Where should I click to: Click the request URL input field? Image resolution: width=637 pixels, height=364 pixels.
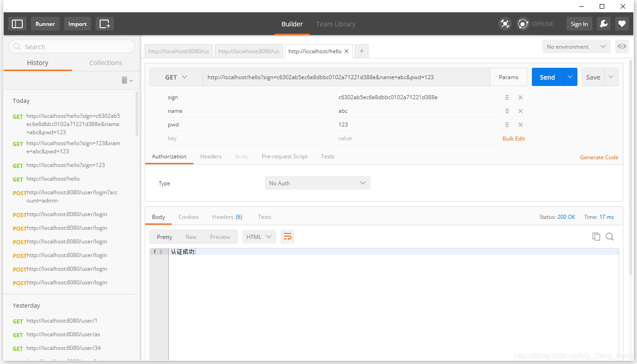[346, 77]
